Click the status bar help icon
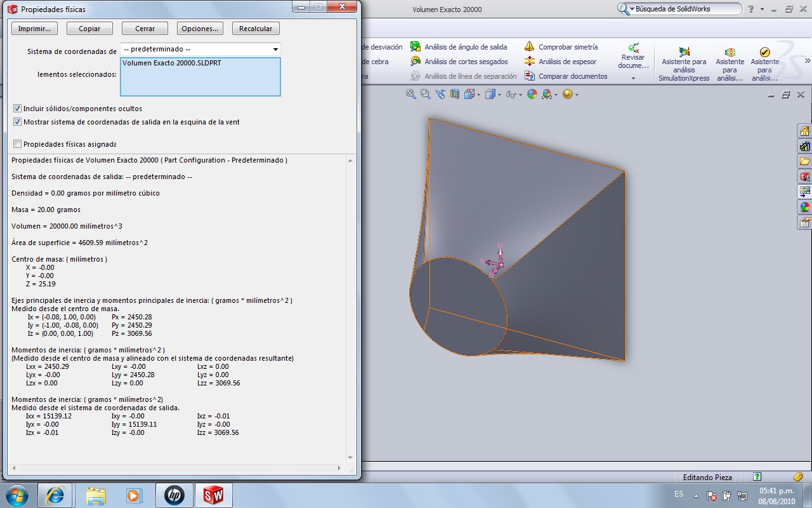 coord(757,477)
